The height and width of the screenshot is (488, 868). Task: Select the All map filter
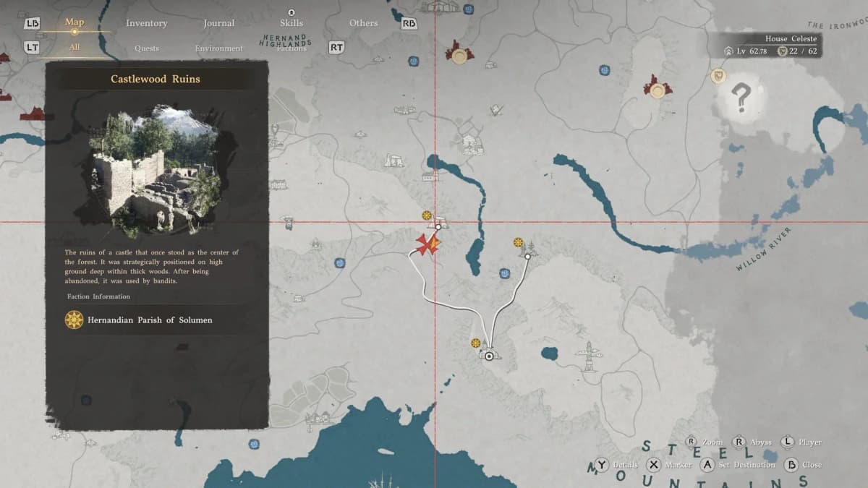tap(75, 48)
